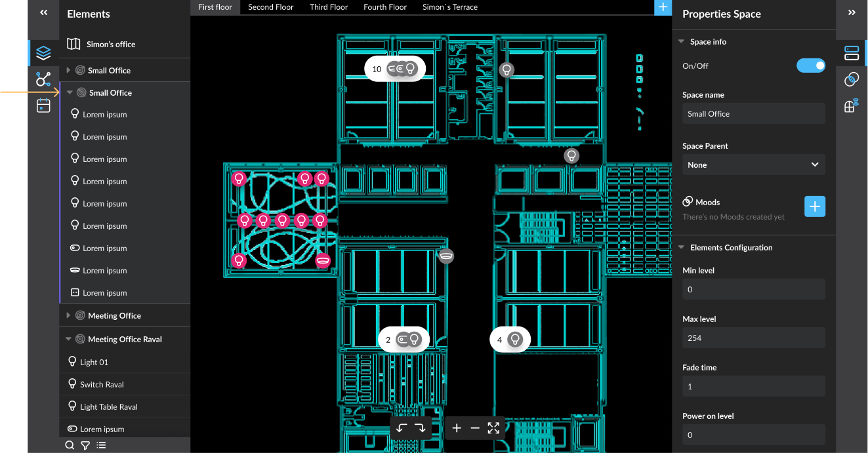Expand the Meeting Office tree item
The image size is (868, 453).
(69, 315)
